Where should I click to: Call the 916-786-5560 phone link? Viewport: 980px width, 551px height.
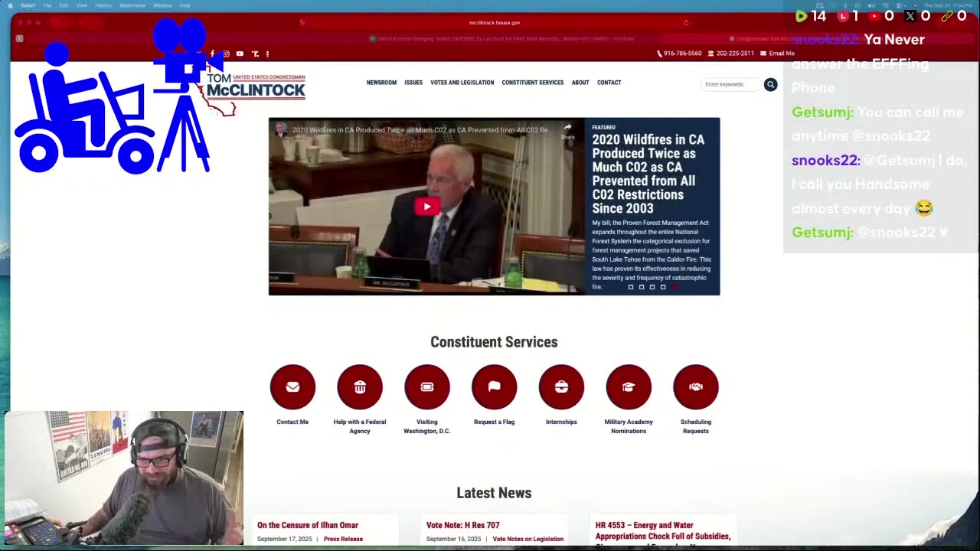[679, 54]
